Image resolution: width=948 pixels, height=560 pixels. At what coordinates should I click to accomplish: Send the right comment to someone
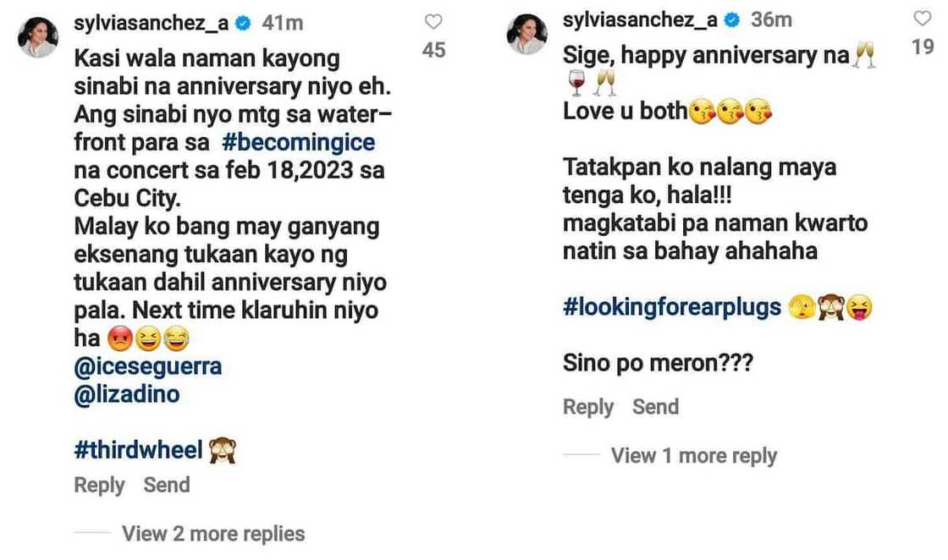point(656,406)
